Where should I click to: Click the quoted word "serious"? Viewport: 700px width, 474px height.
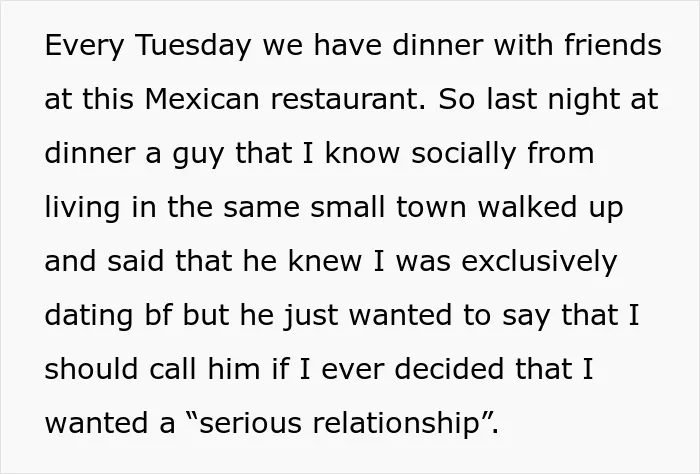click(x=250, y=423)
